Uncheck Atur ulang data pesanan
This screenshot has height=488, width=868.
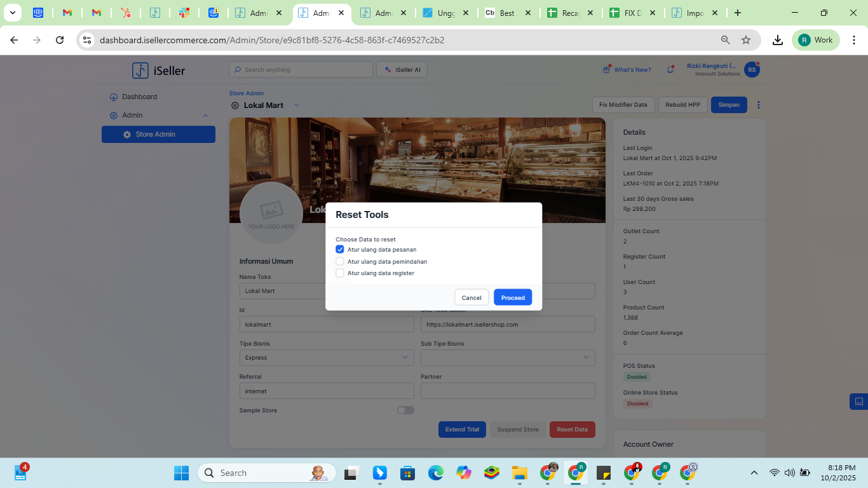coord(340,250)
